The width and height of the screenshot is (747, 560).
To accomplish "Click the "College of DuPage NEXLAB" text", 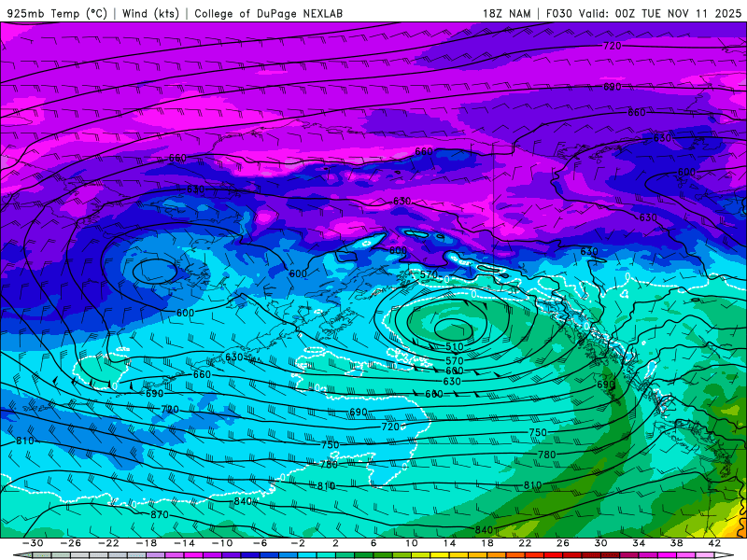I will pos(268,14).
